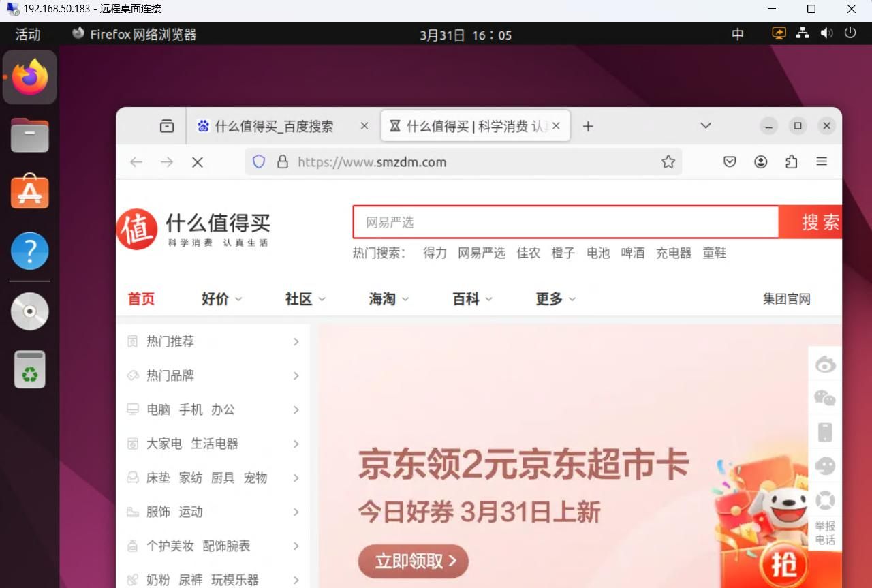Open the Firefox网络浏览器 app menu
Screen dimensions: 872x588
click(134, 34)
